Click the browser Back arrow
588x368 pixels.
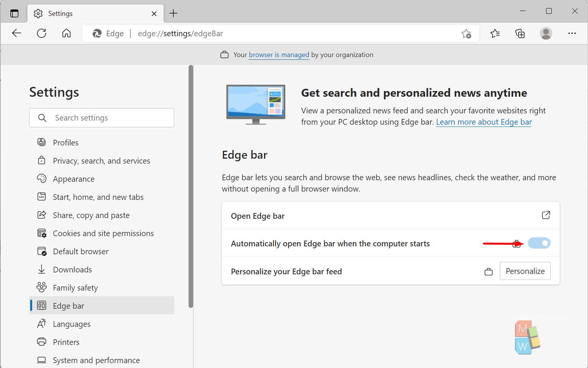tap(17, 33)
